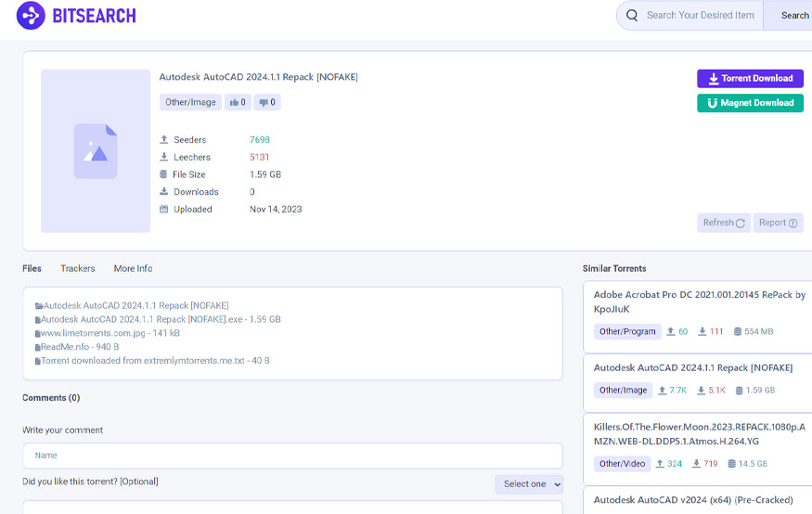
Task: Open Killers.Of.The.Flower.Moon similar torrent
Action: [x=699, y=434]
